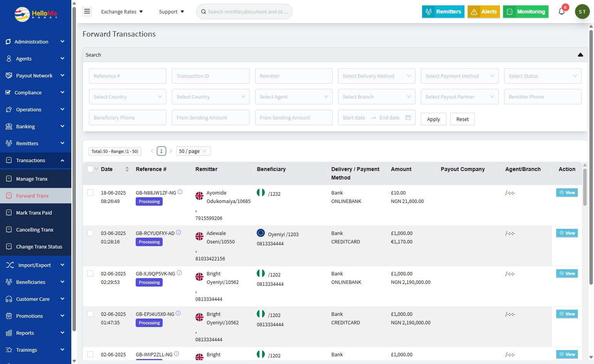Click the hamburger menu icon
Image resolution: width=594 pixels, height=364 pixels.
(x=87, y=12)
